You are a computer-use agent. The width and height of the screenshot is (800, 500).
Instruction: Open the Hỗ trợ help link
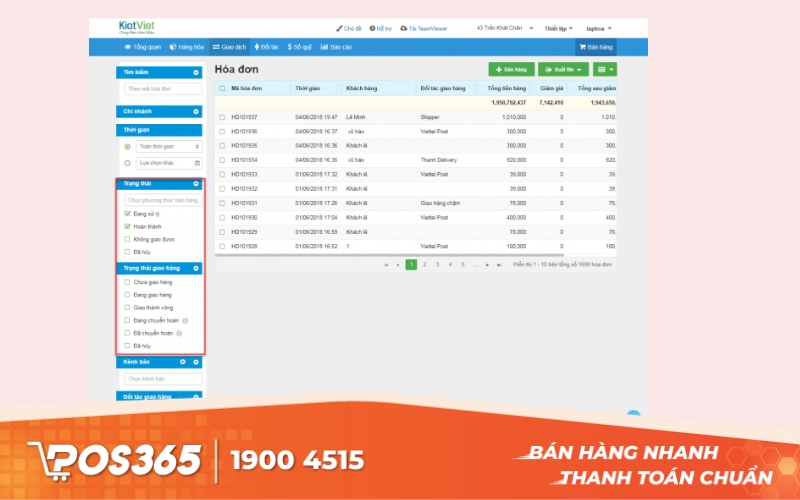point(381,29)
